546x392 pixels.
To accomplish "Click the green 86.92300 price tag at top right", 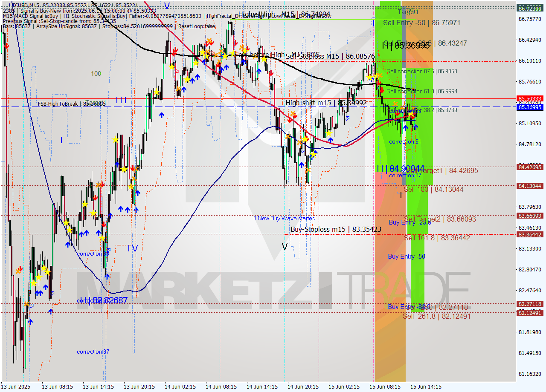I will 530,7.
